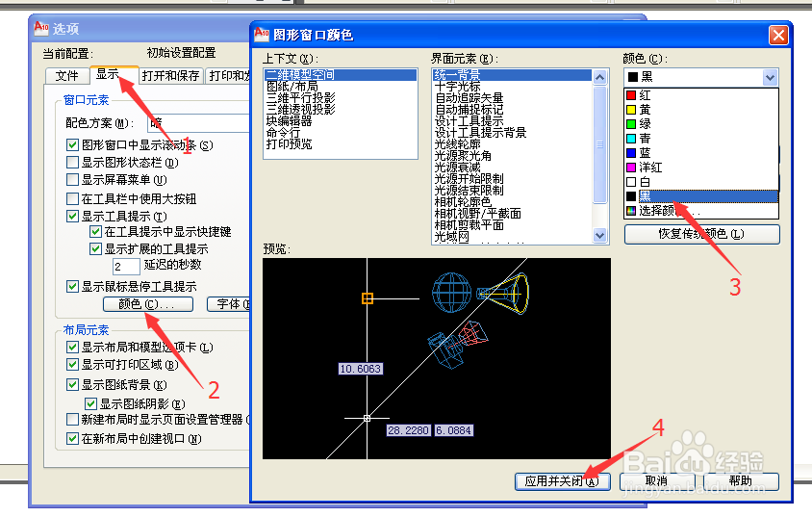Check 在工具栏中使用大按钮 option
The height and width of the screenshot is (517, 812).
(72, 198)
